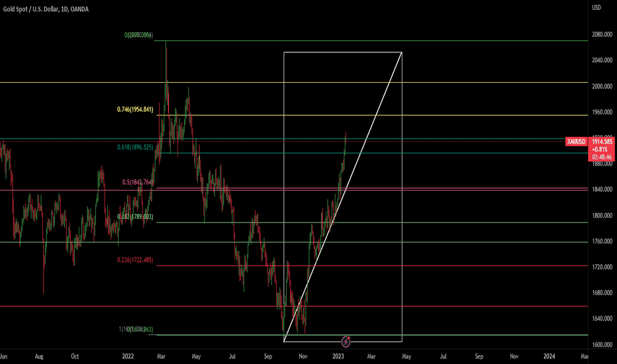Click the 1914.585 current price label
The width and height of the screenshot is (617, 364).
pyautogui.click(x=602, y=141)
